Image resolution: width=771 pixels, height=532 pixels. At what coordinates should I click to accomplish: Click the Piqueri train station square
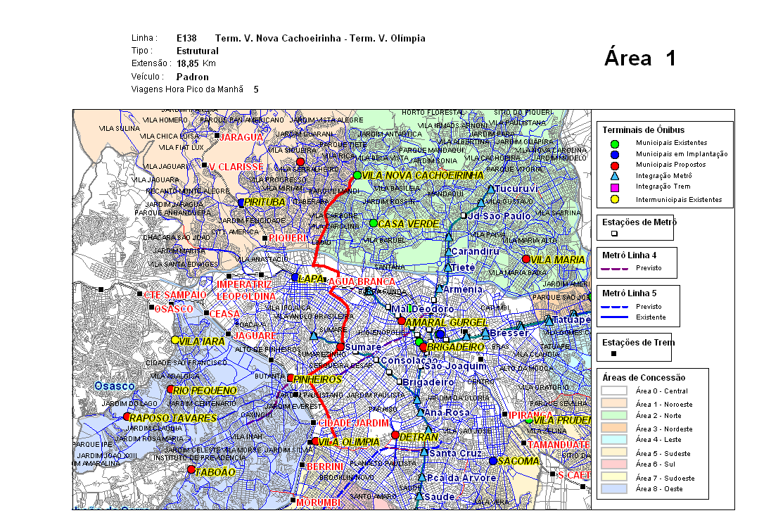pyautogui.click(x=265, y=238)
